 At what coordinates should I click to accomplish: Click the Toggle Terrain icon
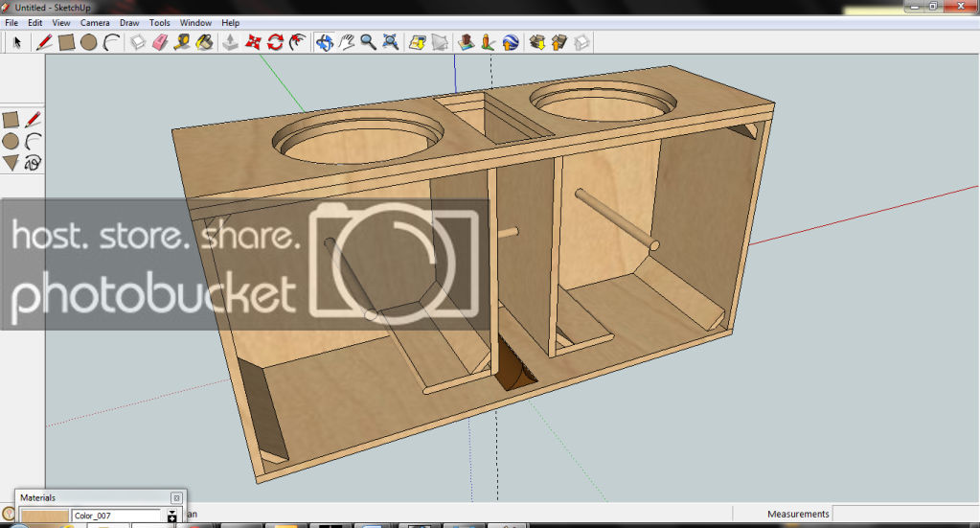coord(440,42)
